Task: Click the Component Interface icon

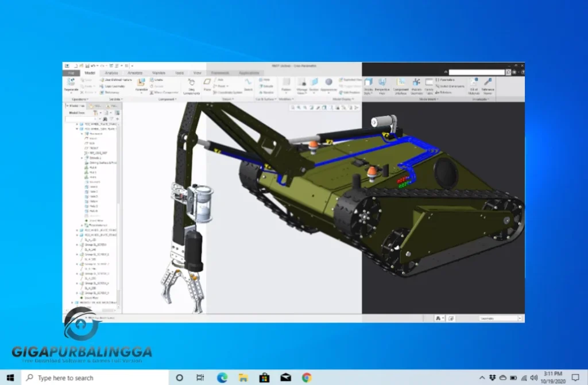Action: 400,85
